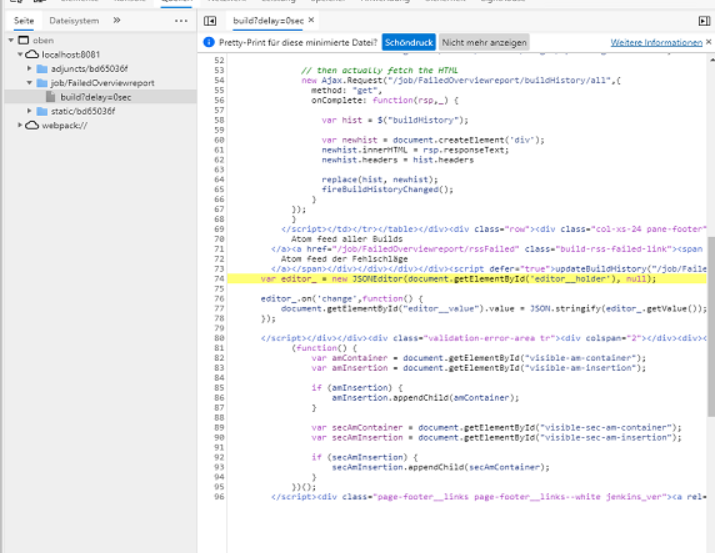
Task: Click the editor's vertical scrollbar thumb
Action: [711, 326]
